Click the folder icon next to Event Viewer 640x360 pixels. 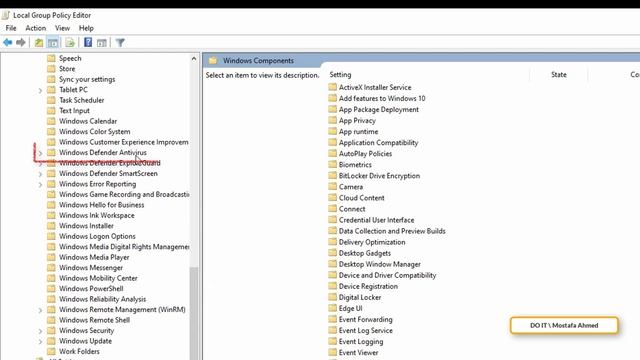tap(333, 352)
